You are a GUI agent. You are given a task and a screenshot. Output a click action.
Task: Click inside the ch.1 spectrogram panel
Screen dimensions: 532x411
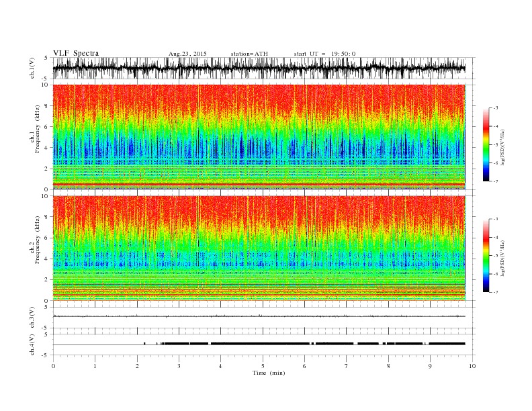click(259, 137)
